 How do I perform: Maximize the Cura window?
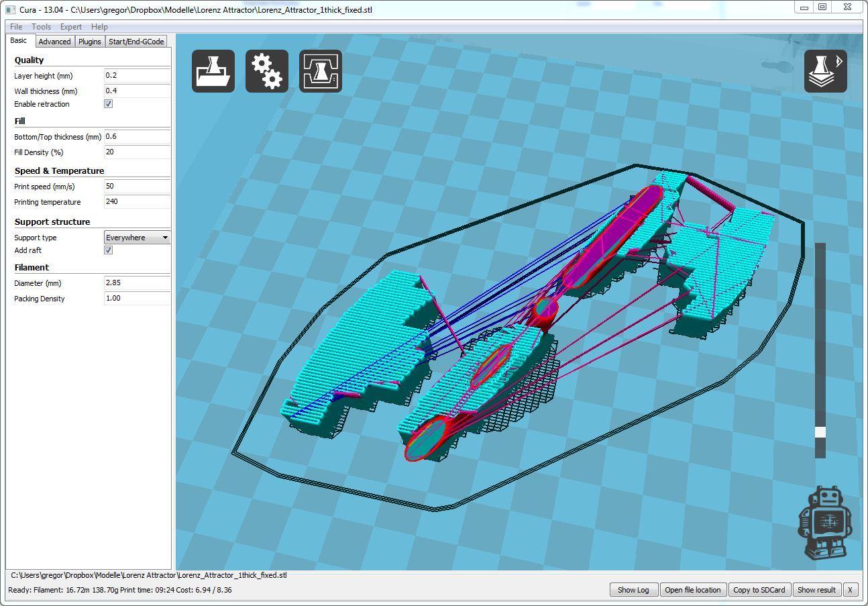pos(822,7)
